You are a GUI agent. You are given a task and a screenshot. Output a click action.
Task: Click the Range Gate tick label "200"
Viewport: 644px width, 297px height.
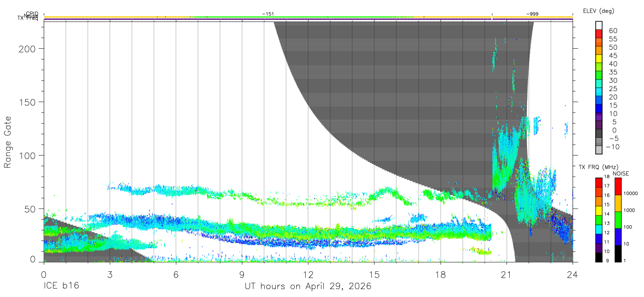click(x=28, y=48)
